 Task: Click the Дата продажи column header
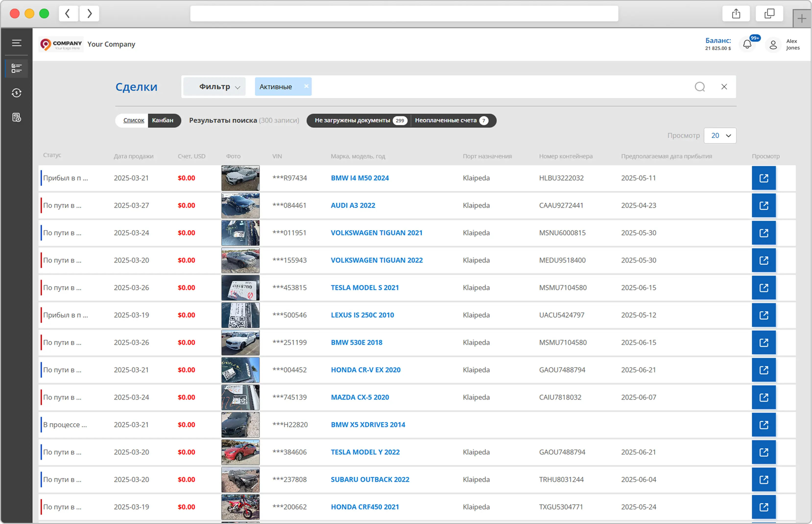coord(133,156)
